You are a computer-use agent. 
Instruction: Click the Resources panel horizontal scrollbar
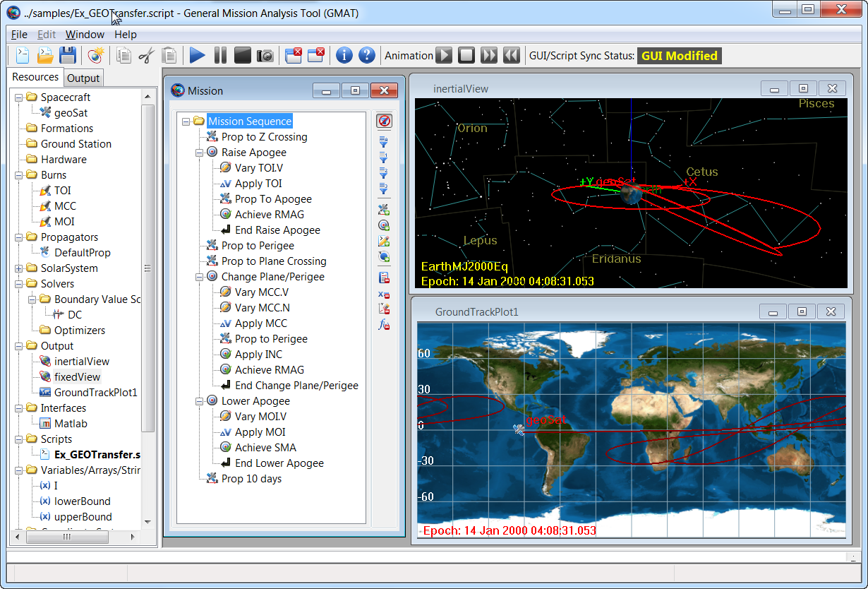click(68, 537)
